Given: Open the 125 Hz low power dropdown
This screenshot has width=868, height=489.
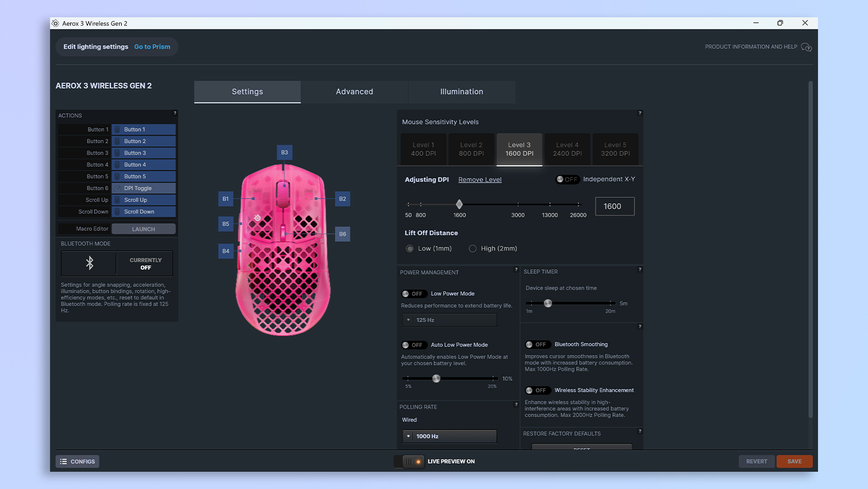Looking at the screenshot, I should (449, 320).
